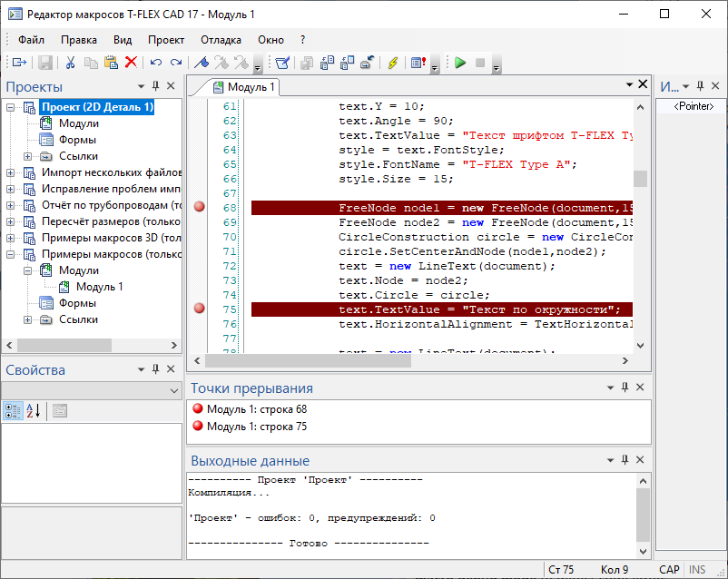Select Модуль 1 in the project tree

pyautogui.click(x=99, y=287)
